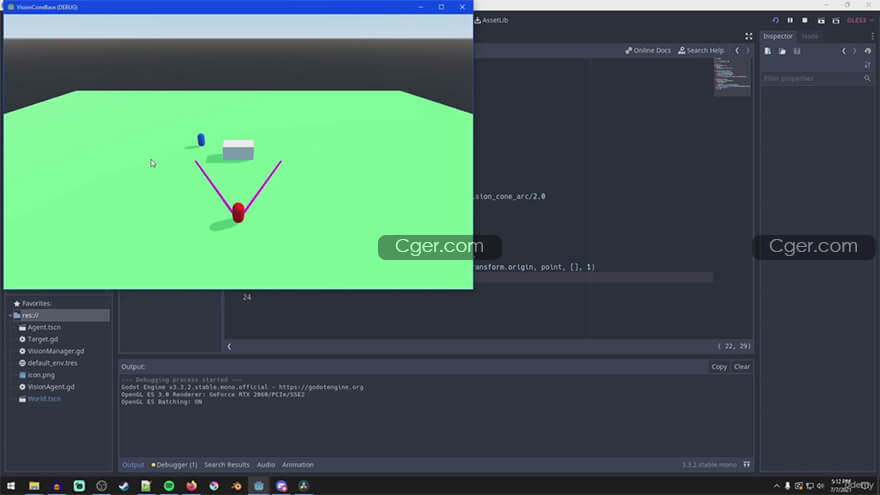
Task: Show hidden system tray icons
Action: 777,486
